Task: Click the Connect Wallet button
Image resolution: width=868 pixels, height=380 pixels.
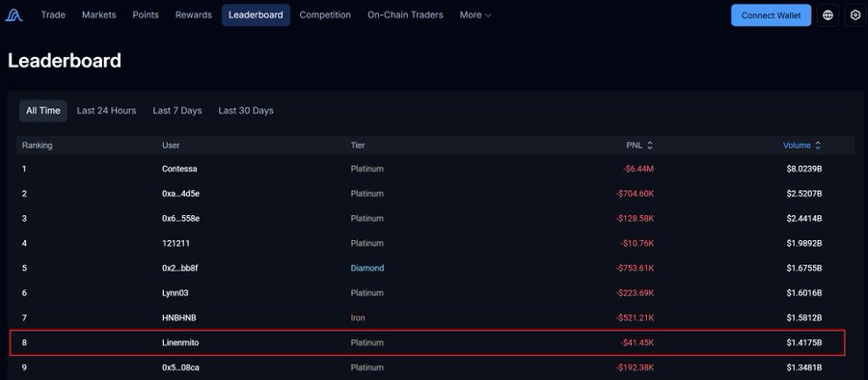Action: 771,15
